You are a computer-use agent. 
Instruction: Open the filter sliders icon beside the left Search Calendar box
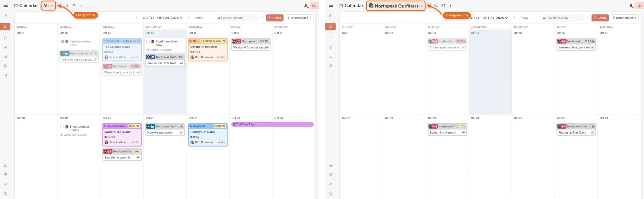[x=262, y=18]
